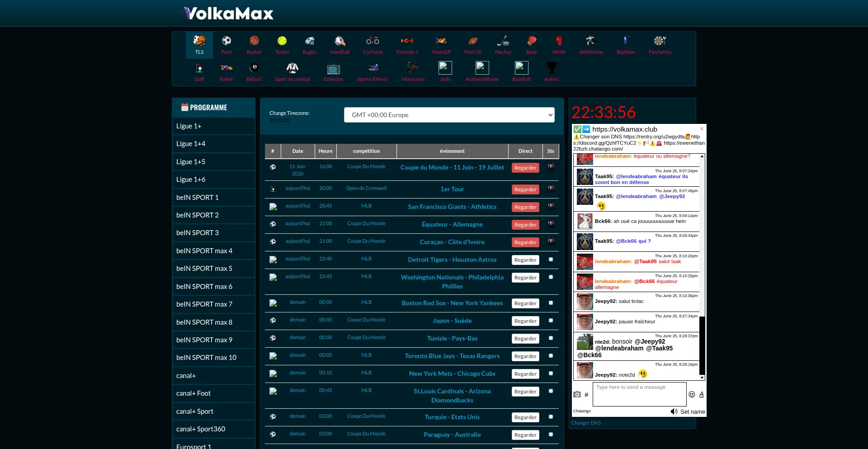This screenshot has height=449, width=868.
Task: Select the Boxe glove icon
Action: coord(532,41)
